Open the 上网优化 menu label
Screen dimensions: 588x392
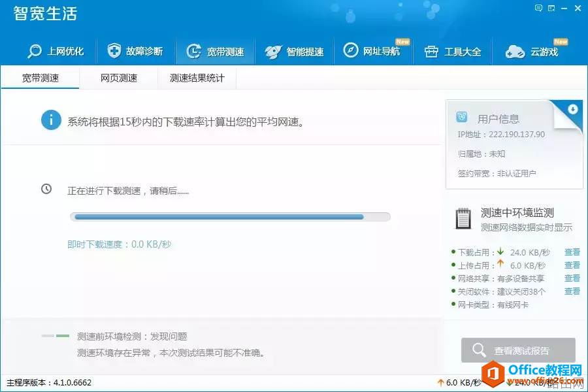65,52
